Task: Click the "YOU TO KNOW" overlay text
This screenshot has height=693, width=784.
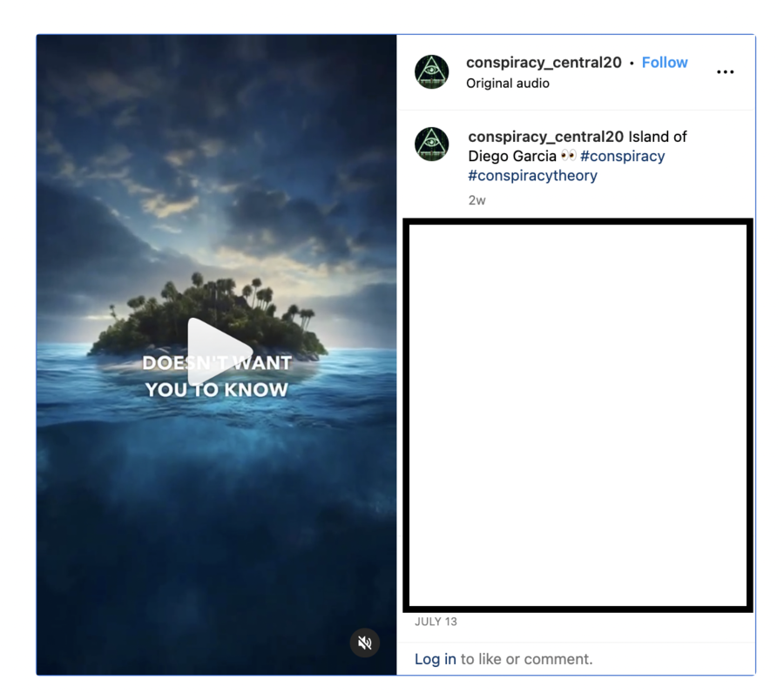Action: point(217,390)
